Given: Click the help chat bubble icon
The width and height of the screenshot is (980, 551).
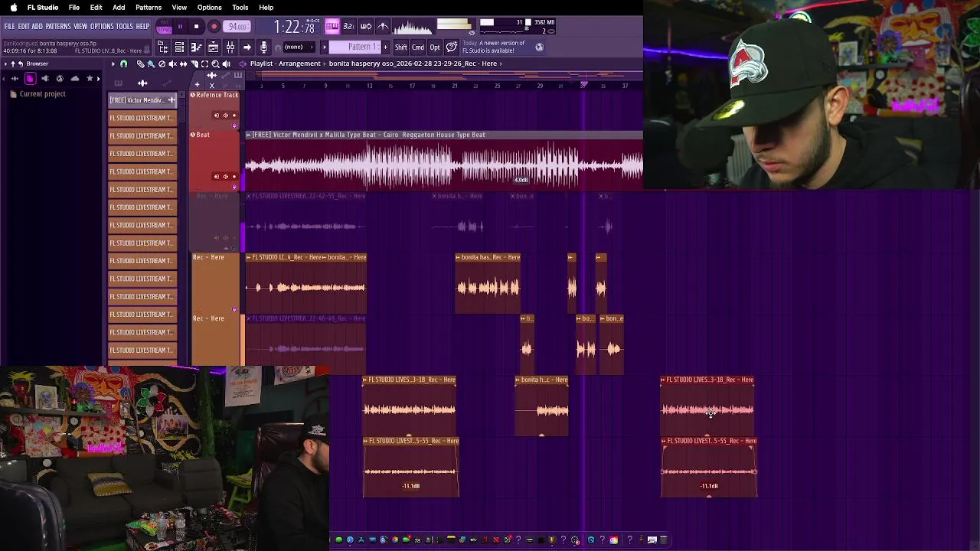Looking at the screenshot, I should 452,47.
